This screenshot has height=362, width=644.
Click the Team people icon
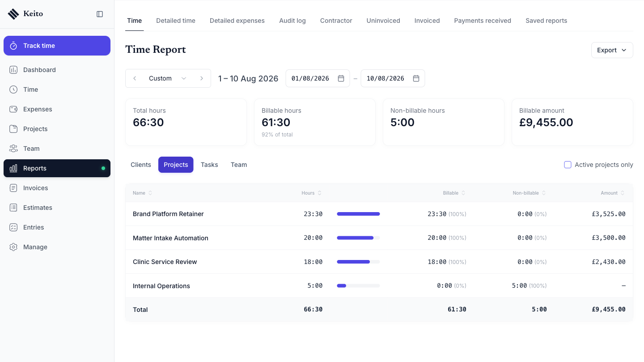(x=13, y=149)
